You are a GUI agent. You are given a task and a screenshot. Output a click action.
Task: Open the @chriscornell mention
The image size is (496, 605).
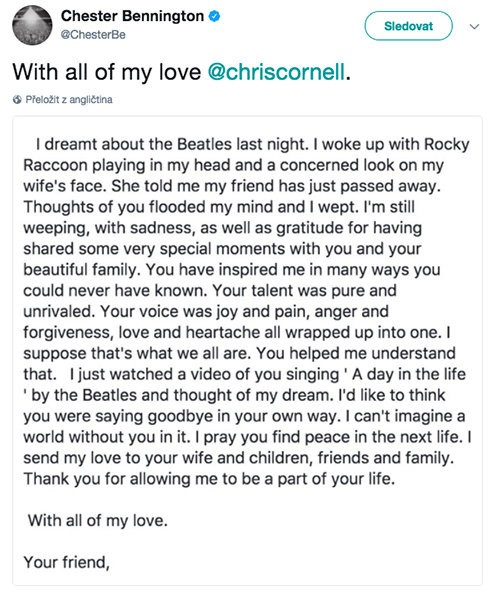click(x=276, y=72)
